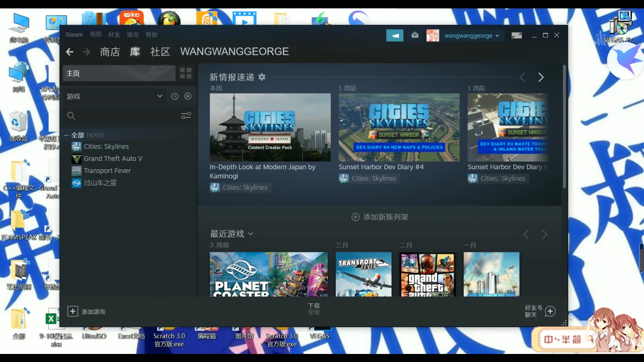Click Sunset Harbor Dev Diary #4 title

pos(381,167)
